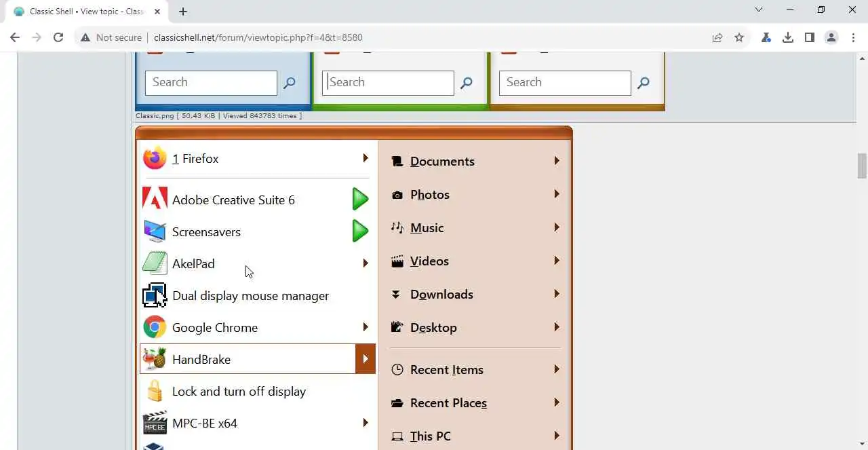This screenshot has width=868, height=450.
Task: Reload the current page
Action: pyautogui.click(x=58, y=37)
